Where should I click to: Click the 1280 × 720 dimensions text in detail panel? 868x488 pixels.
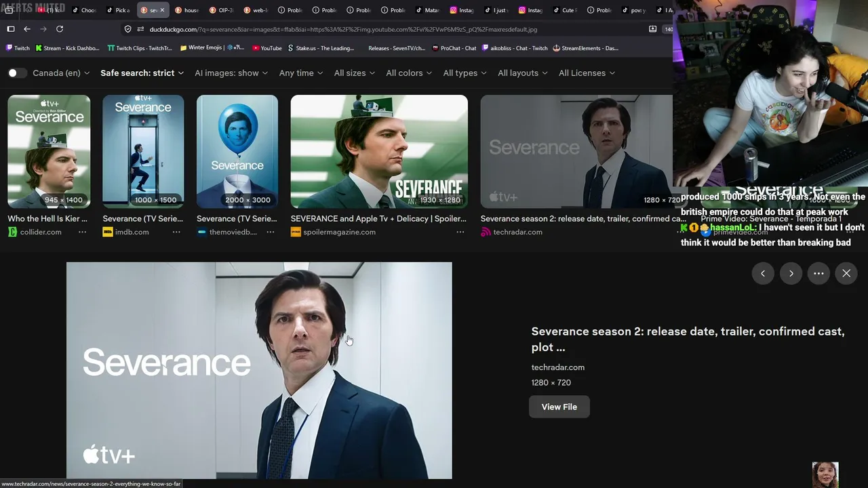[551, 383]
